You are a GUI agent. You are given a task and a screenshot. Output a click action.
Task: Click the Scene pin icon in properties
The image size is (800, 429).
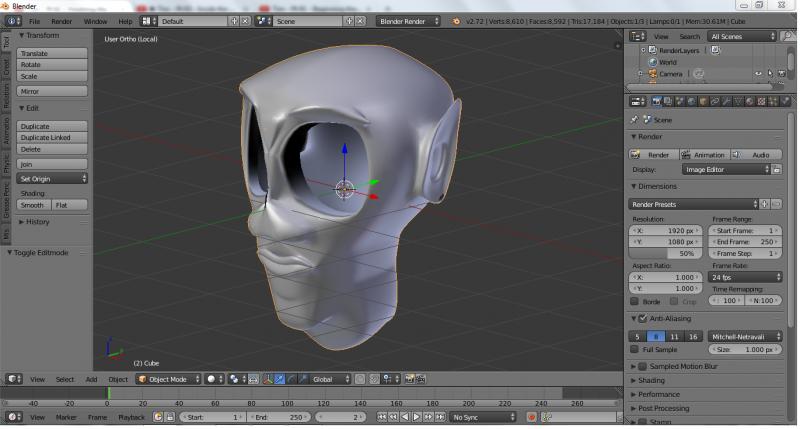634,120
